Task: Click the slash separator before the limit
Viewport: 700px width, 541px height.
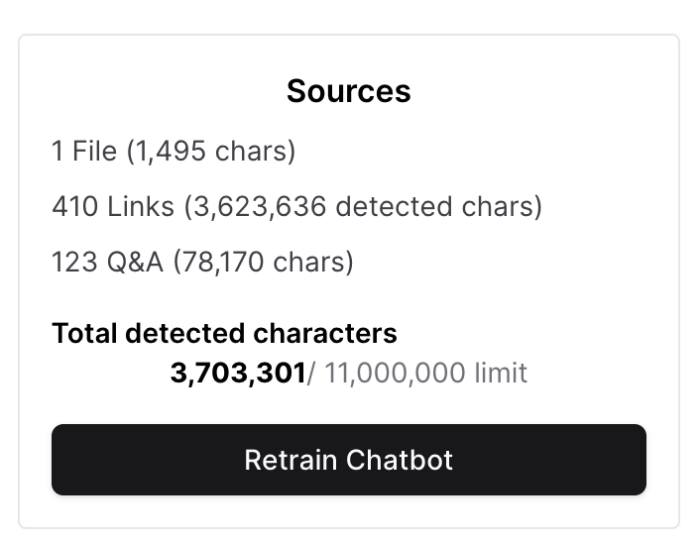Action: click(x=311, y=373)
